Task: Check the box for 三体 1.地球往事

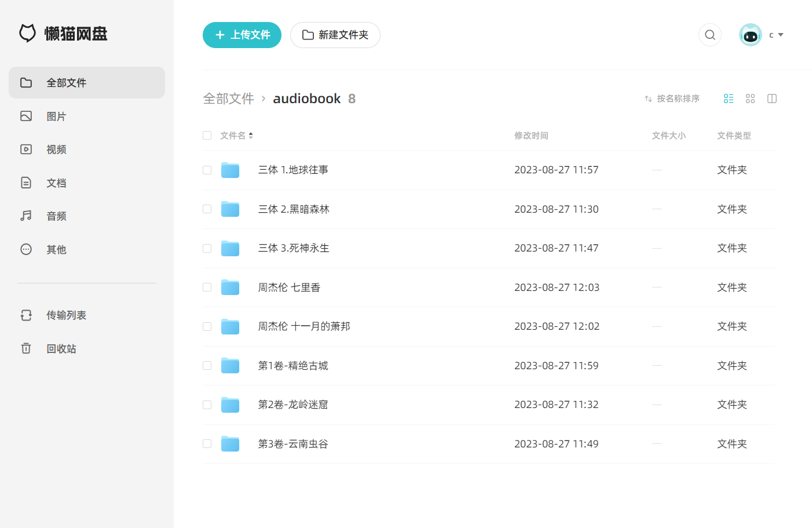Action: [207, 170]
